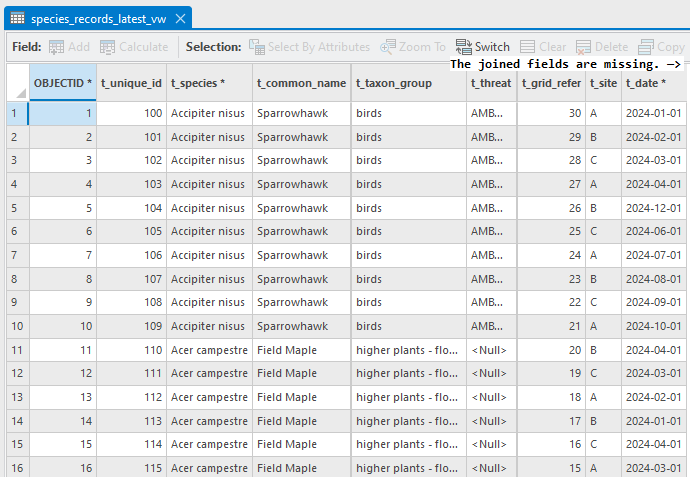690x477 pixels.
Task: Click the t_taxon_group column header
Action: pyautogui.click(x=394, y=83)
